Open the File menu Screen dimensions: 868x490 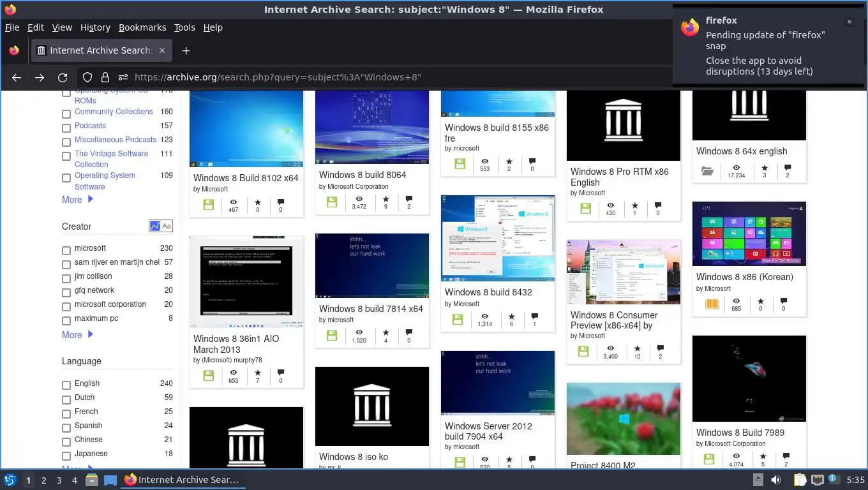12,27
